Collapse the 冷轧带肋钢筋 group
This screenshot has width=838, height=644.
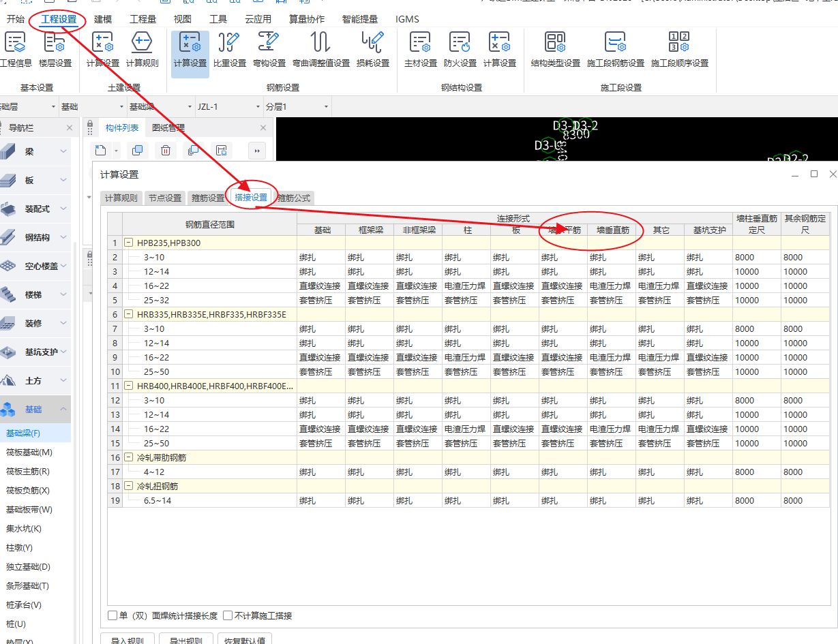click(128, 458)
